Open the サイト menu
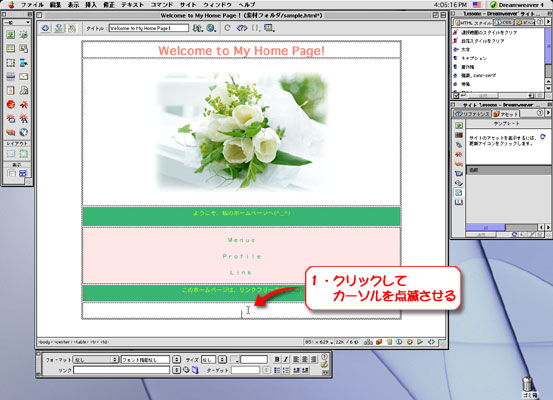Viewport: 553px width, 400px height. (x=188, y=5)
